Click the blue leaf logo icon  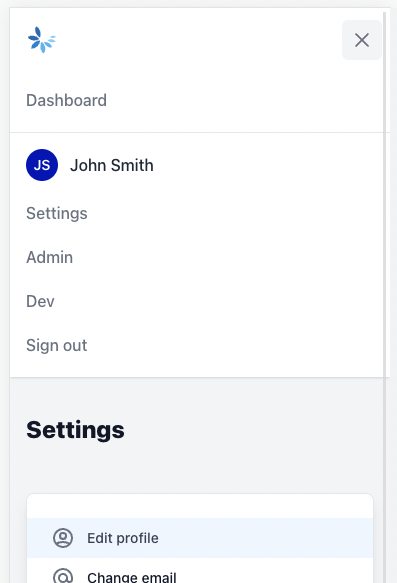point(42,40)
